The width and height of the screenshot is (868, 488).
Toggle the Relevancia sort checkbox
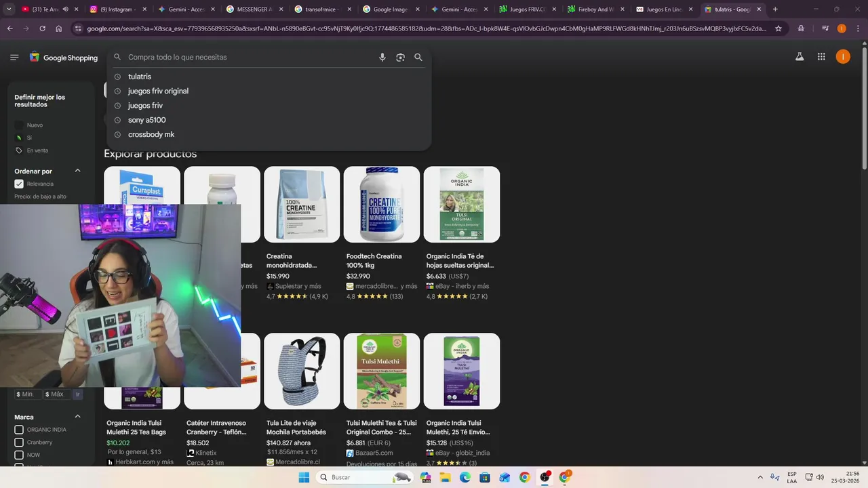pos(19,184)
